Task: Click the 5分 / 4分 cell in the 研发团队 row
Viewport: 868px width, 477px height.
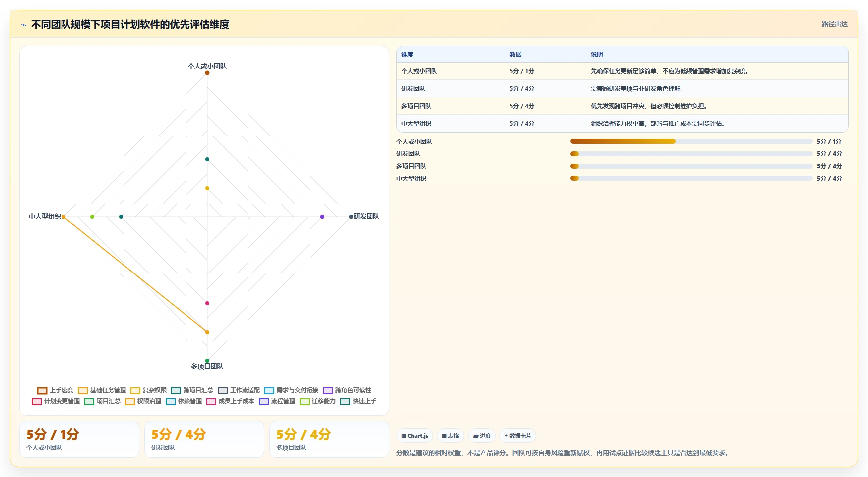Action: [522, 89]
